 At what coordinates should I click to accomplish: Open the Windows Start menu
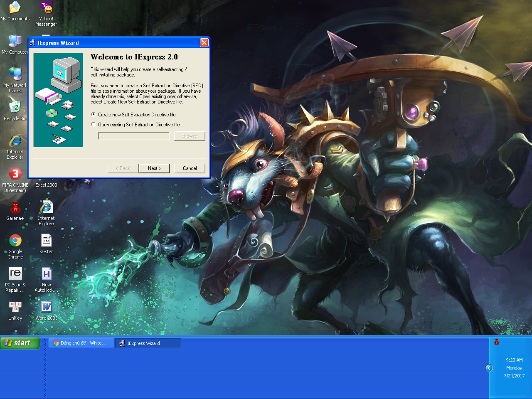pos(20,343)
